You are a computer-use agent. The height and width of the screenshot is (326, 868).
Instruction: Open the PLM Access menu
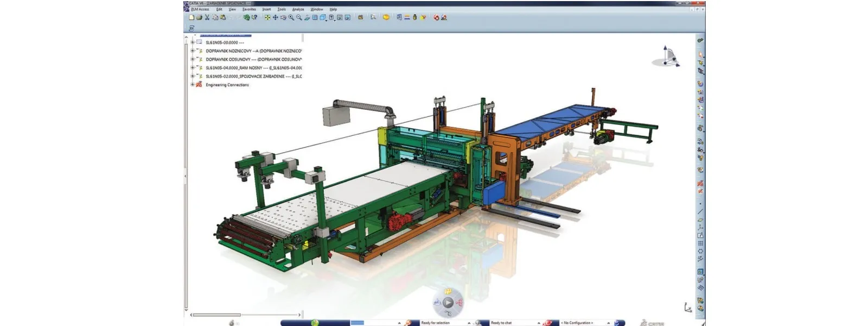pyautogui.click(x=200, y=9)
